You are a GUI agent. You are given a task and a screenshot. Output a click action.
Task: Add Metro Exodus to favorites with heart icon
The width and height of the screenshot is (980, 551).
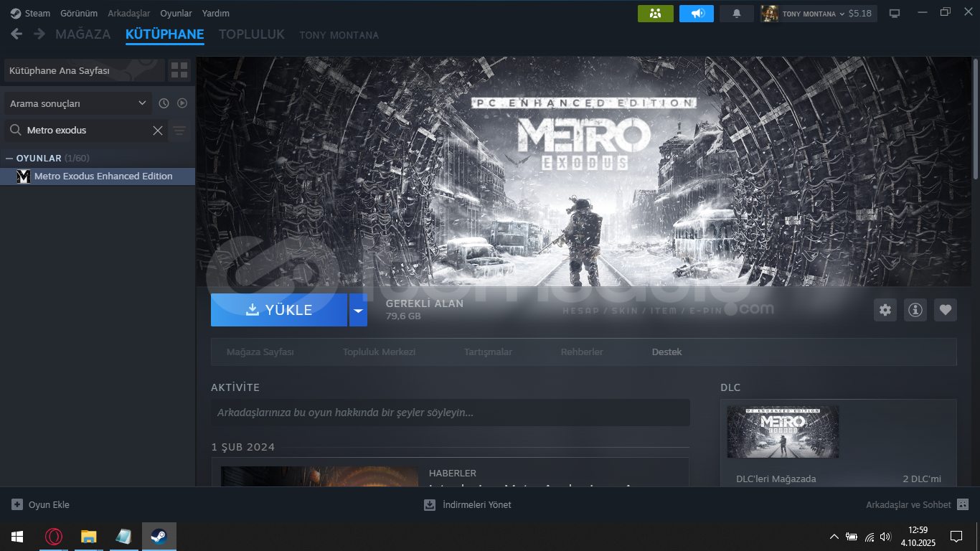tap(946, 310)
